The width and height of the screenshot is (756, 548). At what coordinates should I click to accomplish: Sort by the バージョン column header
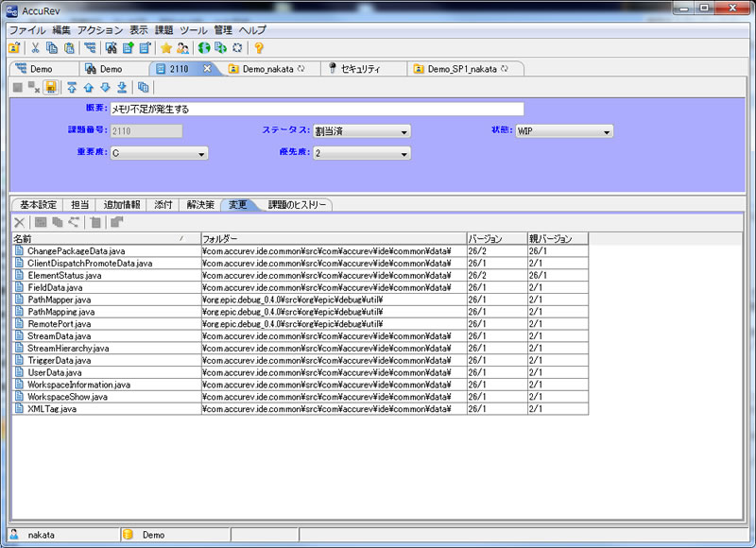(497, 239)
